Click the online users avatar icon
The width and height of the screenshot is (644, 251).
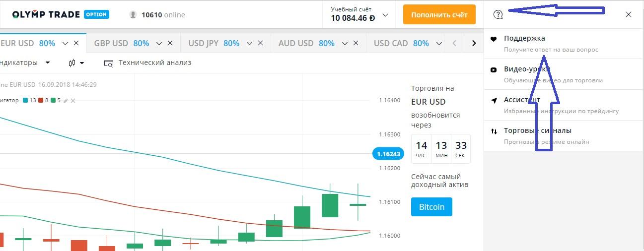(133, 15)
